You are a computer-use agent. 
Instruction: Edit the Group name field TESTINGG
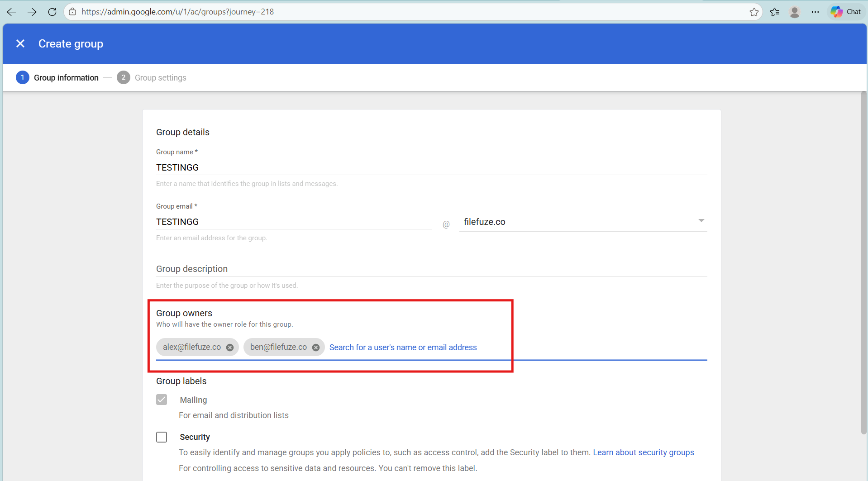point(431,167)
